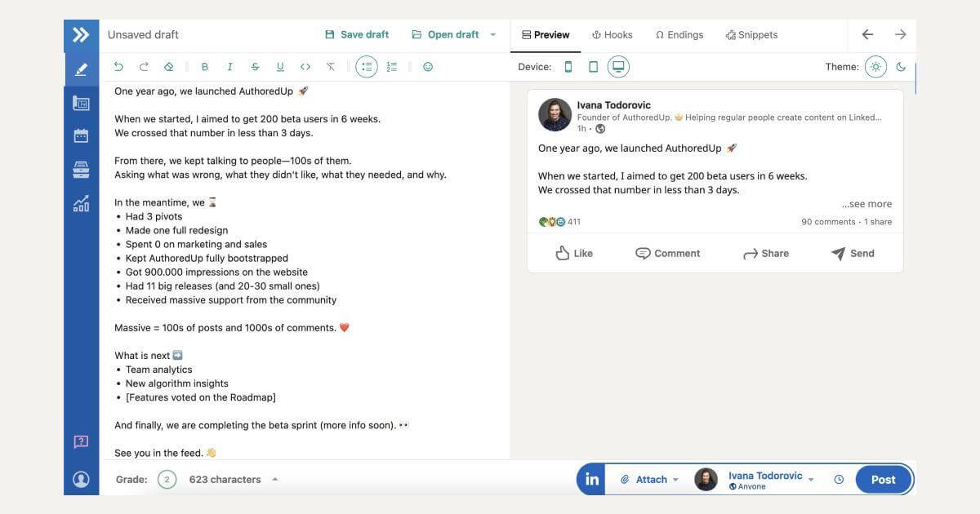Enable the dark theme moon toggle
The image size is (980, 514).
coord(902,66)
